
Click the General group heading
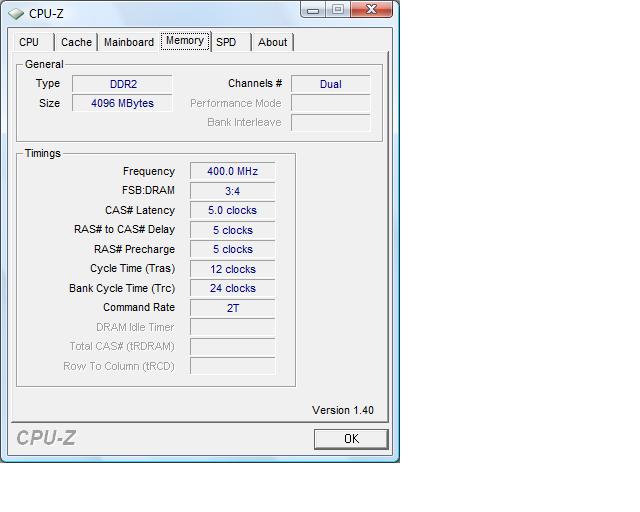[44, 64]
